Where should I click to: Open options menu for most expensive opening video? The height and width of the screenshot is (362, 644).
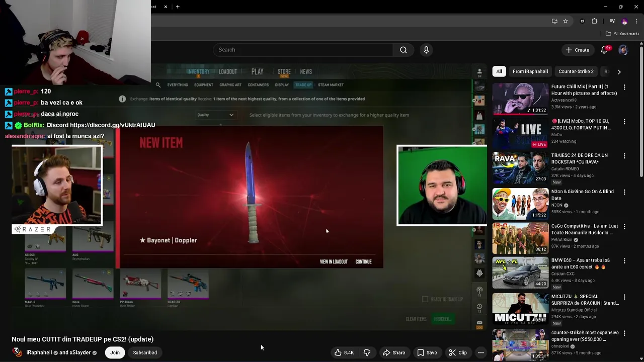tap(624, 333)
